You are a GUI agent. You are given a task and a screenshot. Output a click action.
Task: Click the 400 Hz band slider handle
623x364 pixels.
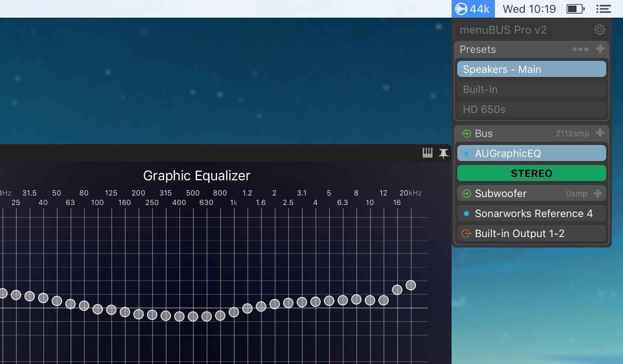click(179, 316)
